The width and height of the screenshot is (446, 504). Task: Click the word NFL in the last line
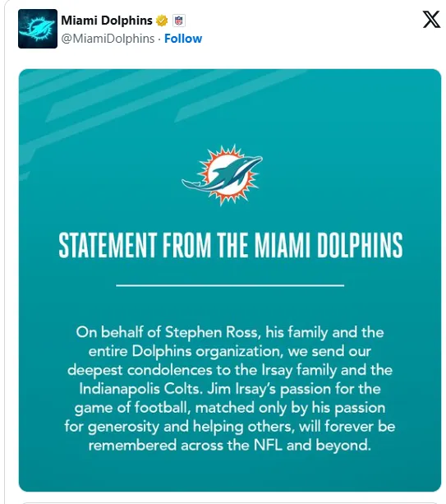[268, 445]
